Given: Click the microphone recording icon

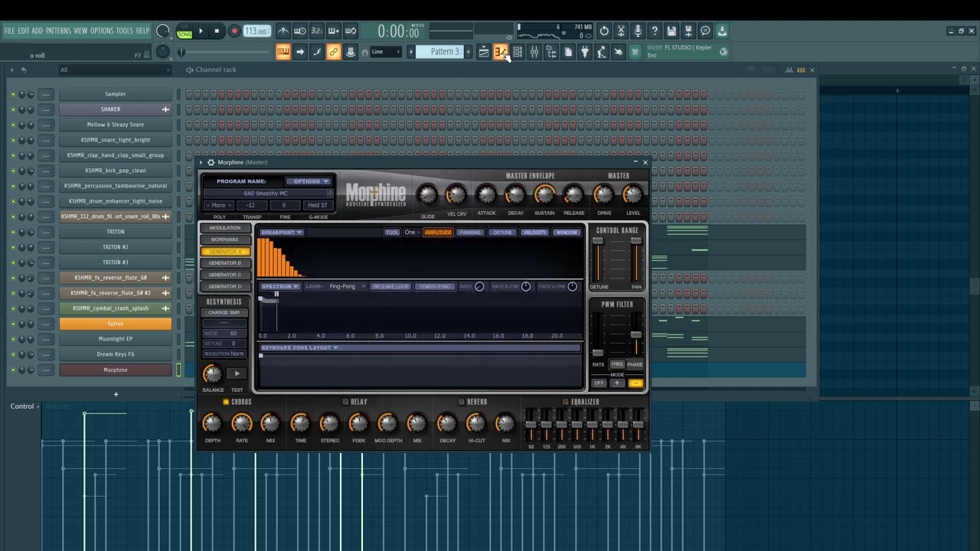Looking at the screenshot, I should pyautogui.click(x=638, y=31).
